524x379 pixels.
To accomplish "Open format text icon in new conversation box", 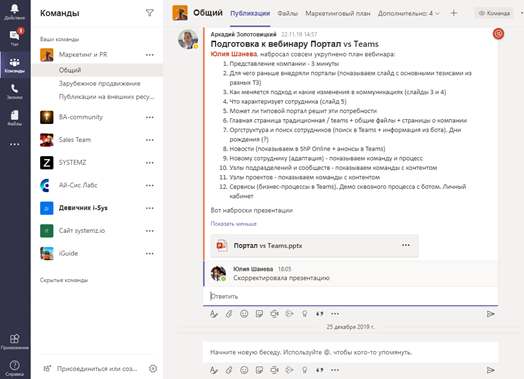I will [x=214, y=370].
